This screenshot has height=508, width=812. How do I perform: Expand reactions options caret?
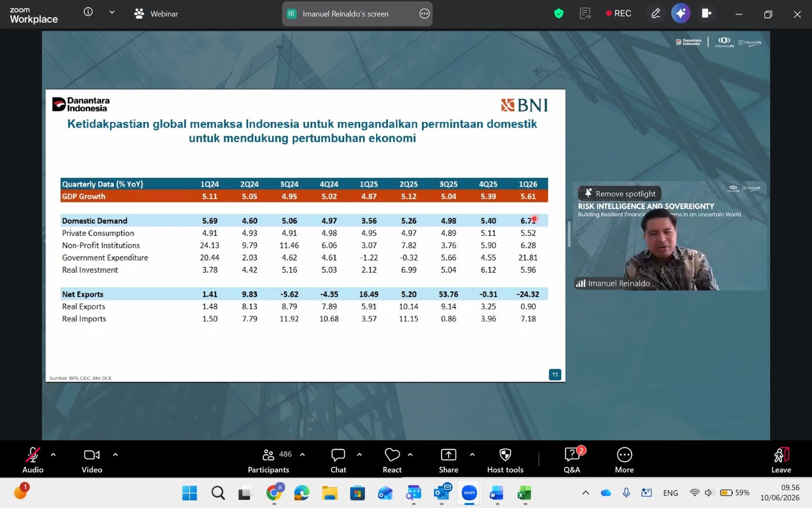point(410,455)
